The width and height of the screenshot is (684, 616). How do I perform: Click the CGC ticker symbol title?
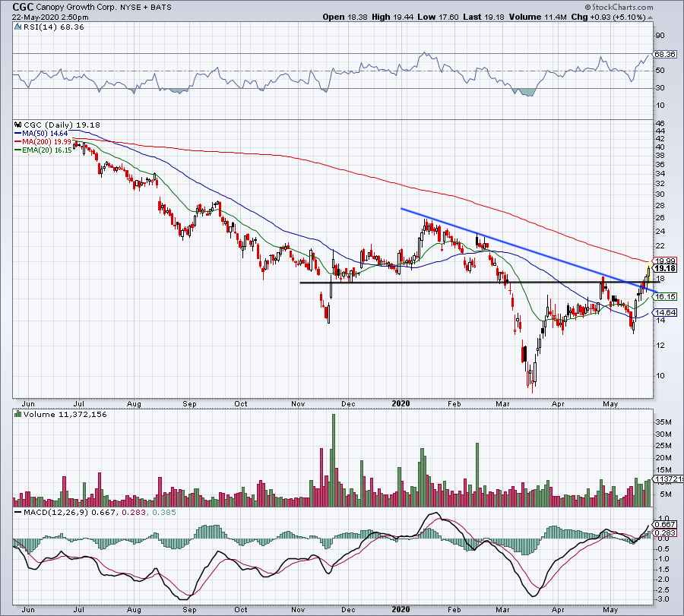click(x=22, y=7)
